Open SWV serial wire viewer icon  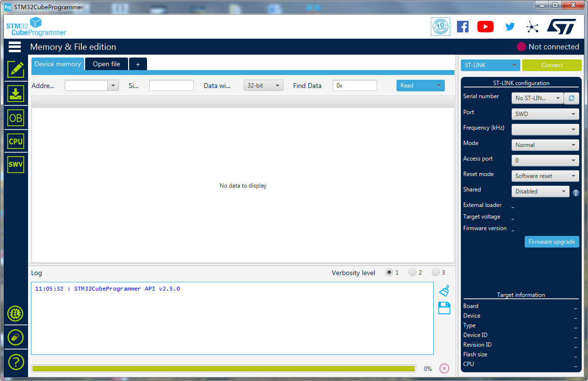click(16, 164)
